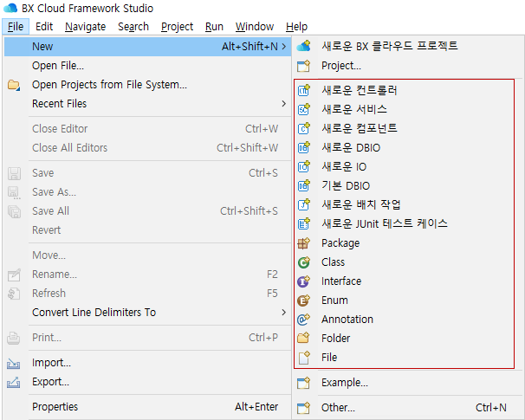Image resolution: width=525 pixels, height=420 pixels.
Task: Open the Navigate menu
Action: point(85,27)
